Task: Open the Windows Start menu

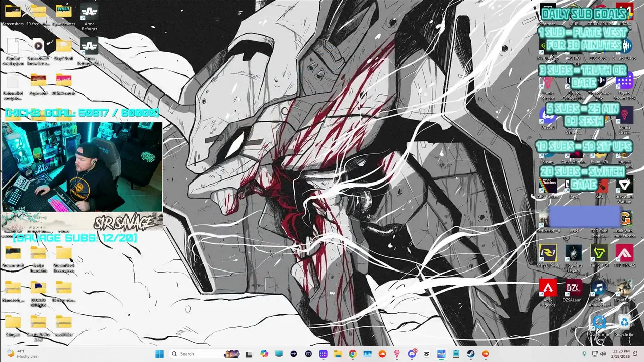Action: 159,354
